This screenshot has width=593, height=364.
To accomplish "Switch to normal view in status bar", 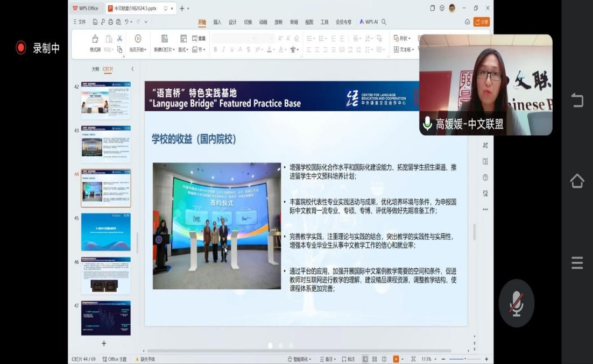I will 365,359.
